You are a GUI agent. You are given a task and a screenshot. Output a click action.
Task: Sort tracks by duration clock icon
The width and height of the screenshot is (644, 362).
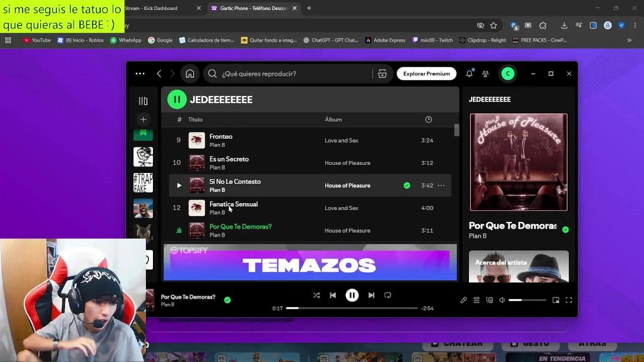[429, 119]
